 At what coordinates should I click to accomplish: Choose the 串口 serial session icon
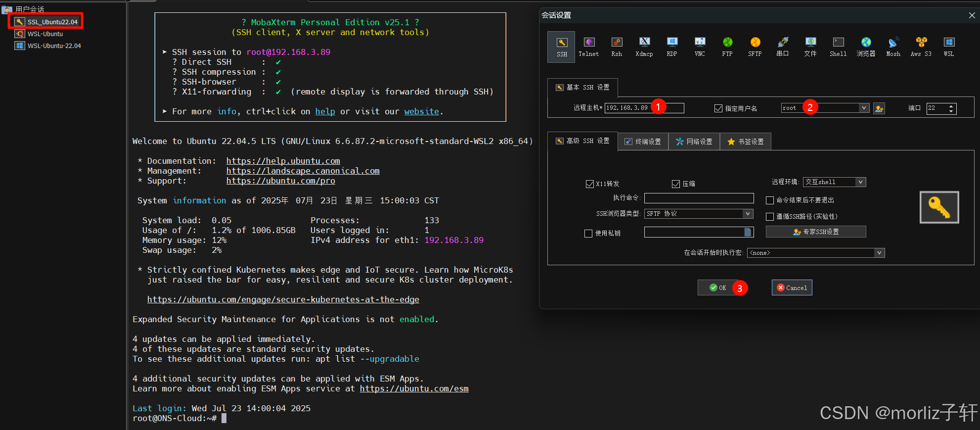tap(783, 47)
